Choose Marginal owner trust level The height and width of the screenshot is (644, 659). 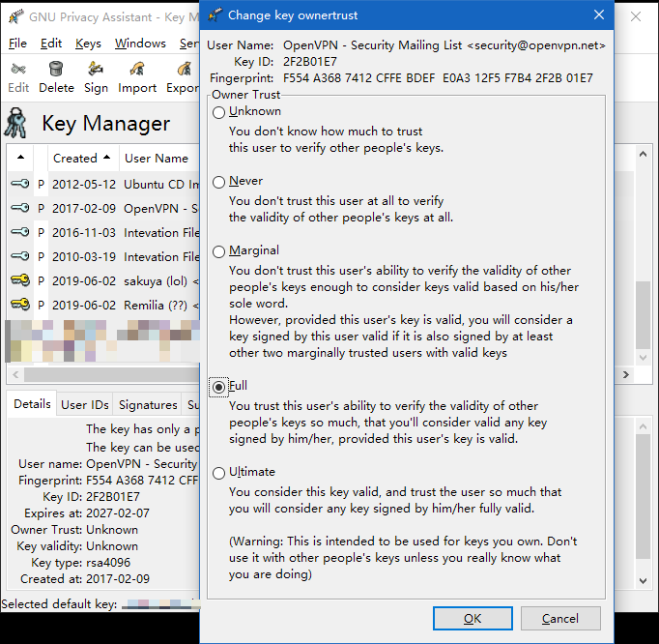pos(219,251)
